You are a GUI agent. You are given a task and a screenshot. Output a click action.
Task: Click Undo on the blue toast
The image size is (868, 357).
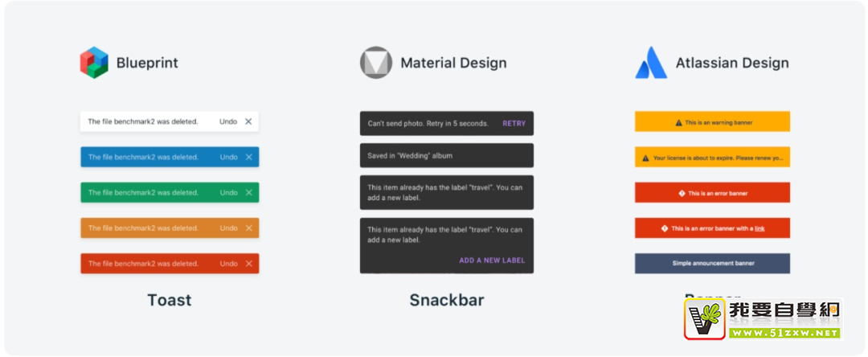228,157
